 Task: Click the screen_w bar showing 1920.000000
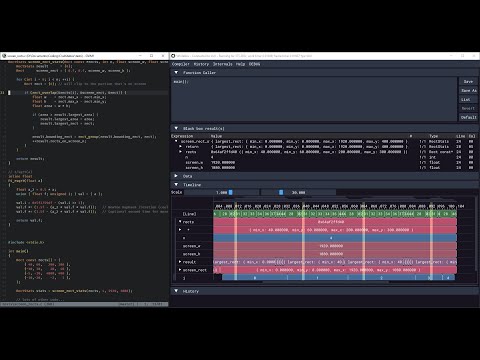click(335, 246)
